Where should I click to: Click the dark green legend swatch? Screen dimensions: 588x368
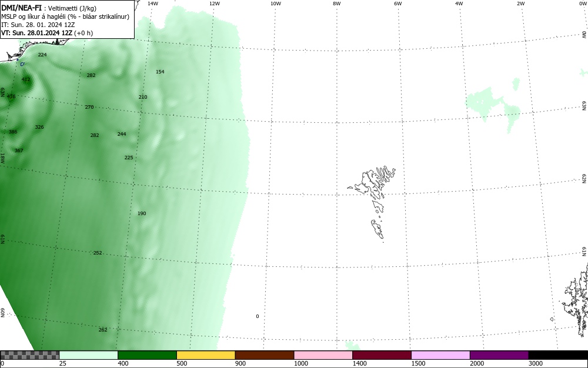(147, 355)
